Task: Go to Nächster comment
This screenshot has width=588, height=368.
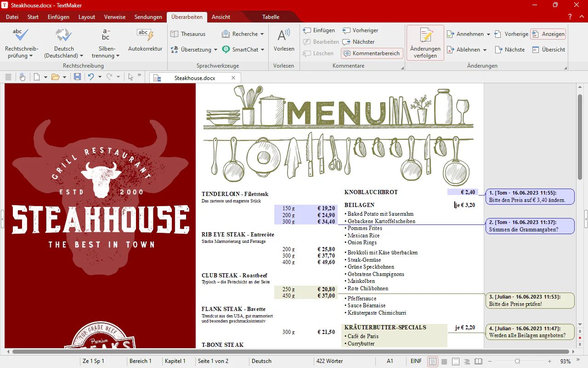Action: point(359,42)
